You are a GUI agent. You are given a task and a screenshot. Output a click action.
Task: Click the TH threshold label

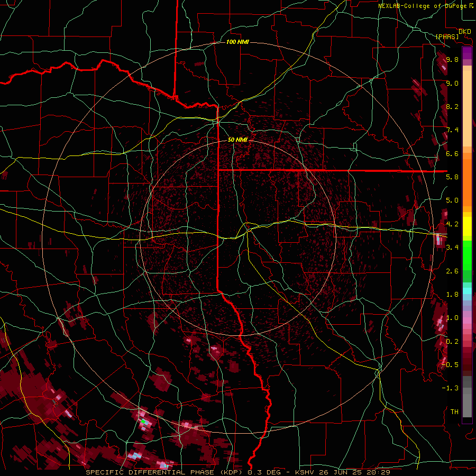tap(454, 412)
